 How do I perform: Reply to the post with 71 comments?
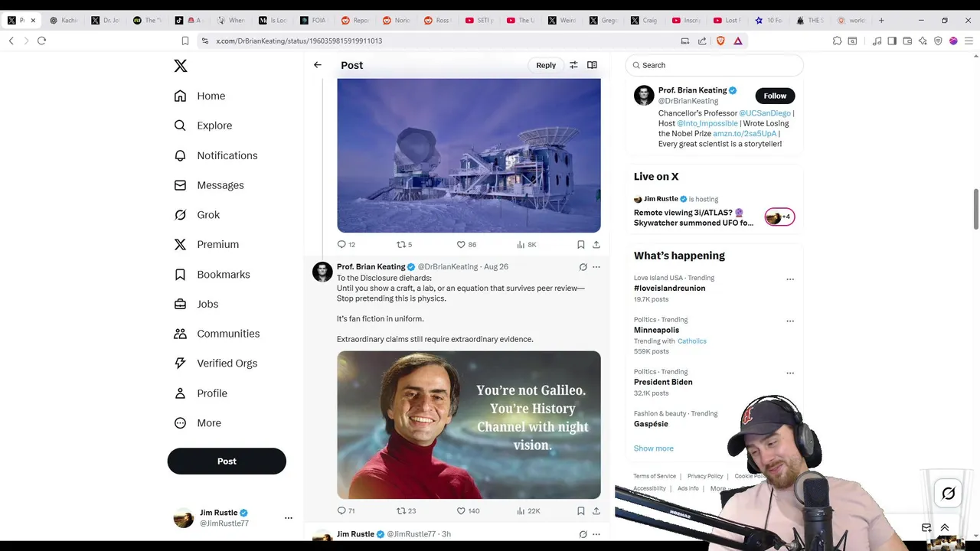(x=346, y=510)
